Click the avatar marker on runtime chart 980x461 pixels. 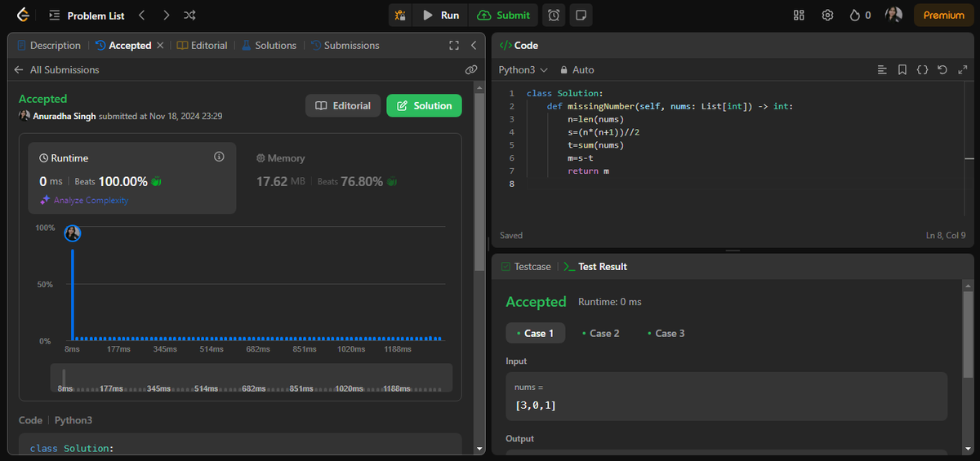click(73, 233)
